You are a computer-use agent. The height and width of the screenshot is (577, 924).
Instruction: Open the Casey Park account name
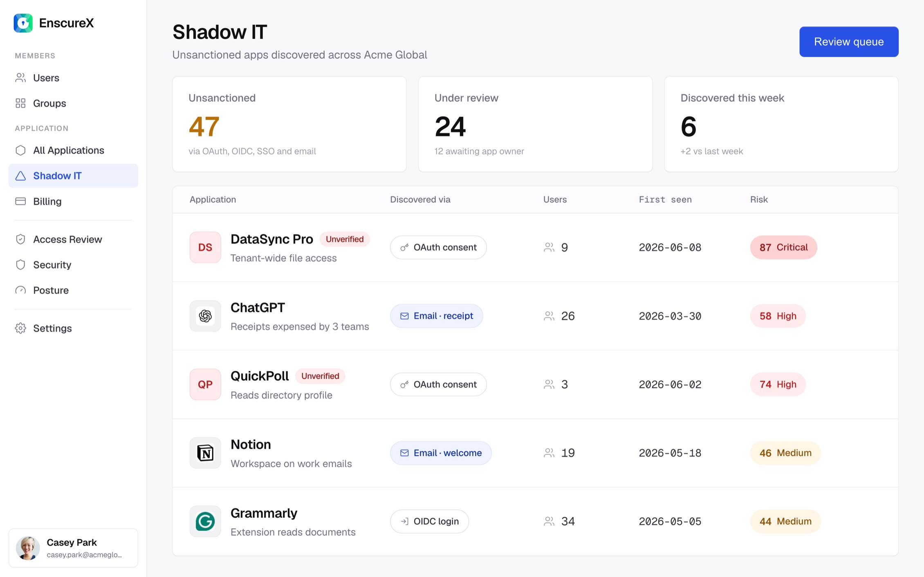[72, 542]
